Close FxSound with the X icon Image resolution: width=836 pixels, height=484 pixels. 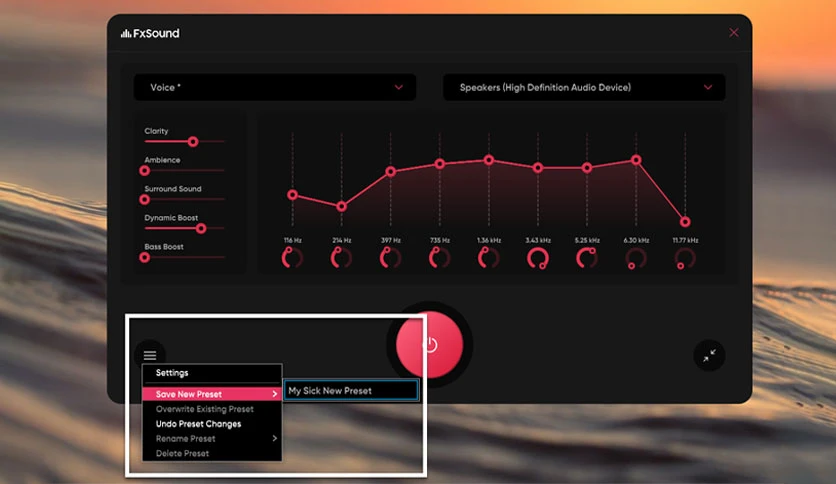coord(734,33)
